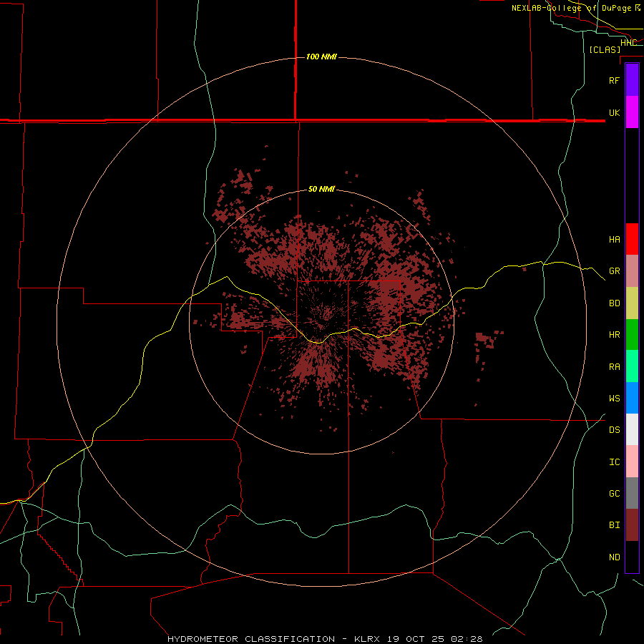
Task: Click the WS legend label
Action: pos(615,399)
